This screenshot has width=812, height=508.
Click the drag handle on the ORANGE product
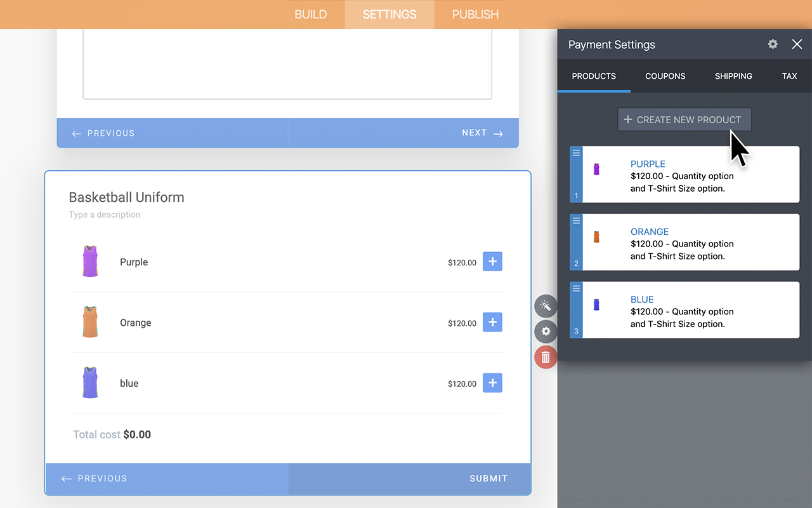click(575, 220)
